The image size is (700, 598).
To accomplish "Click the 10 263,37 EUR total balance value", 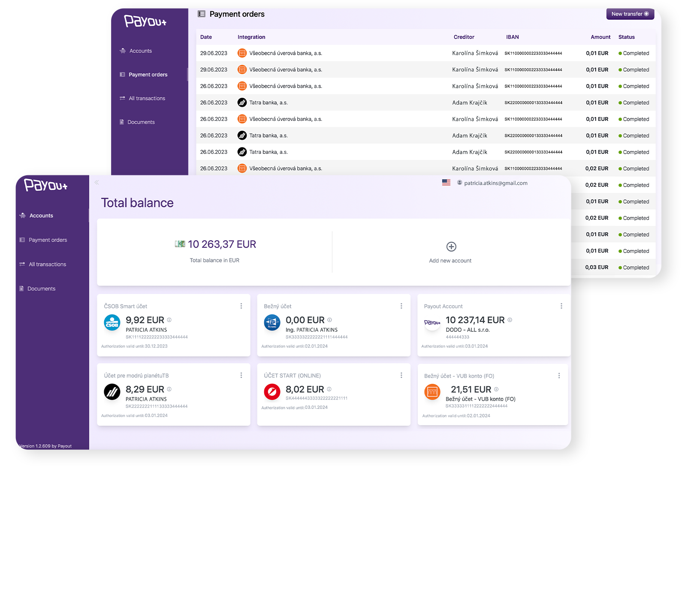I will click(x=222, y=244).
